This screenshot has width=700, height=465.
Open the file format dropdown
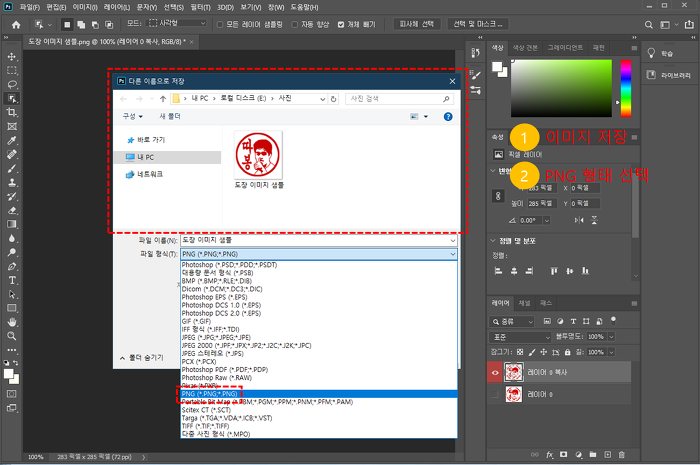[x=453, y=254]
